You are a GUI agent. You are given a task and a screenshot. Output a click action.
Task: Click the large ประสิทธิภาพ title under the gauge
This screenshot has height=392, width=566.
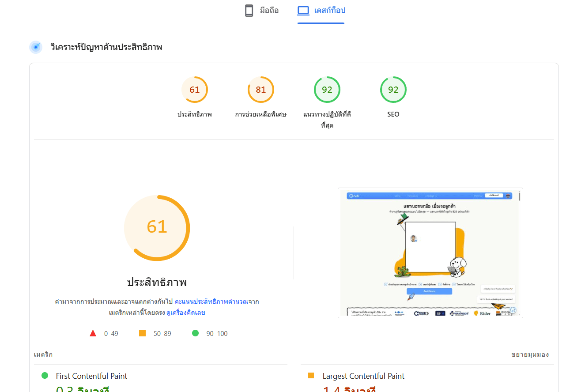pyautogui.click(x=157, y=282)
